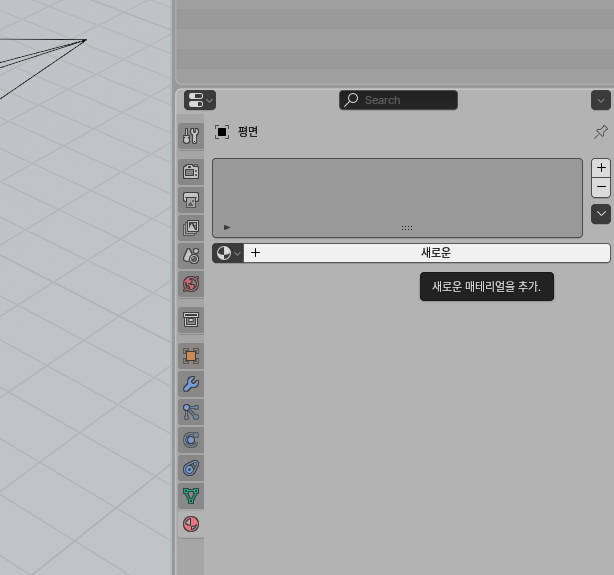Image resolution: width=614 pixels, height=575 pixels.
Task: Click the 평면 object icon
Action: [222, 132]
